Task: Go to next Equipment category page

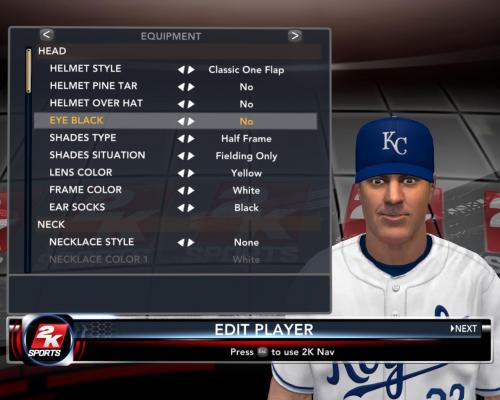Action: 295,35
